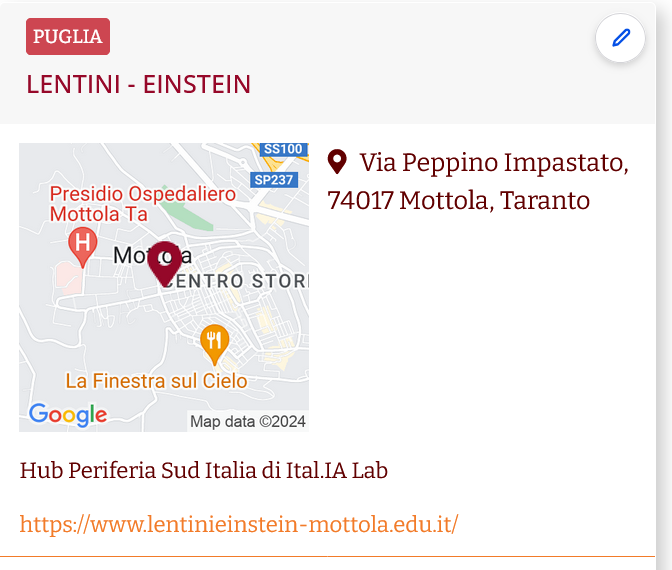Click the Via Peppino Impastato address text

point(478,181)
